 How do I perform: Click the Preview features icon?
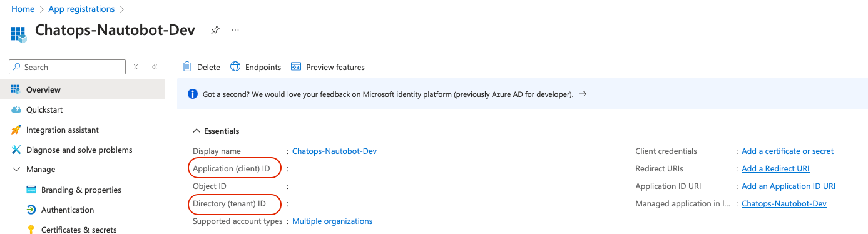pyautogui.click(x=296, y=67)
